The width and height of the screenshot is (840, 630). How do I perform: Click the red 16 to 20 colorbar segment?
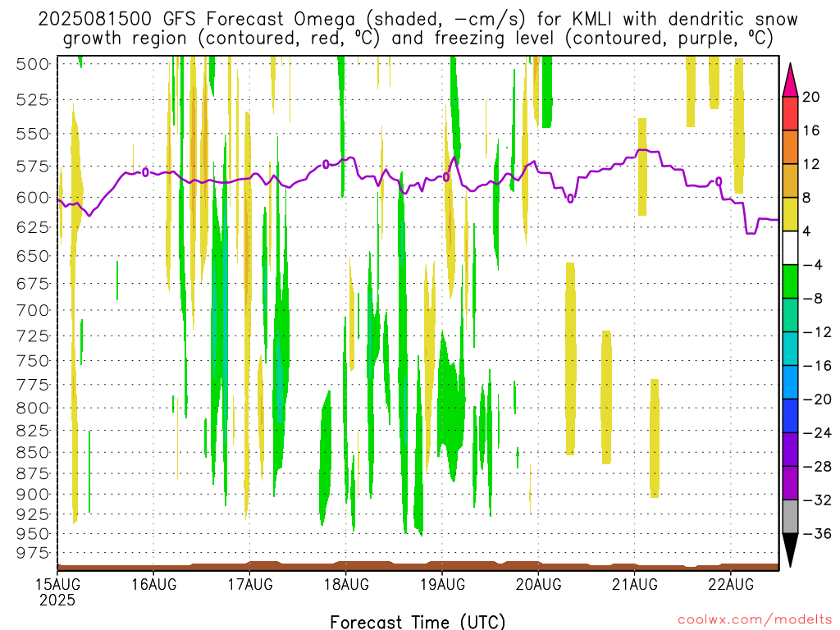tap(790, 113)
